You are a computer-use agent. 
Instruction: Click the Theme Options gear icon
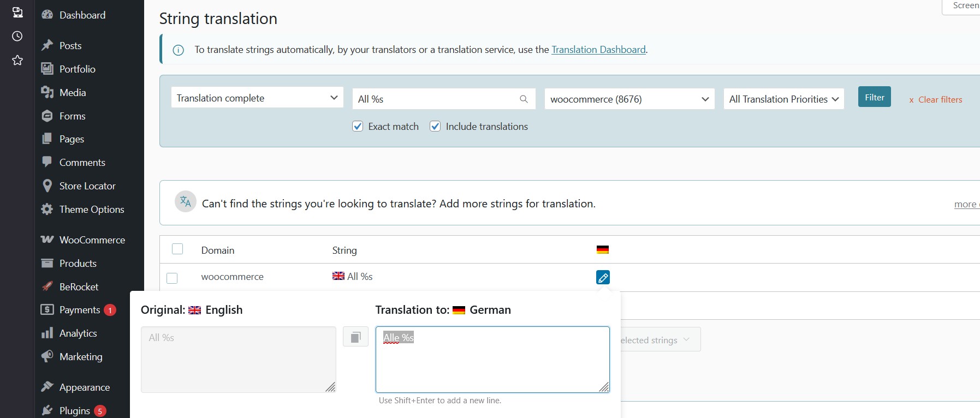47,209
